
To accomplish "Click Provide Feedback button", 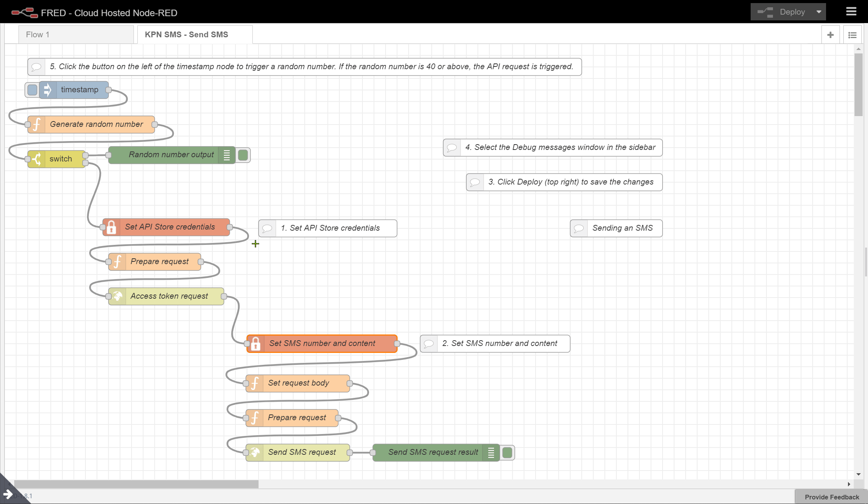I will (831, 497).
